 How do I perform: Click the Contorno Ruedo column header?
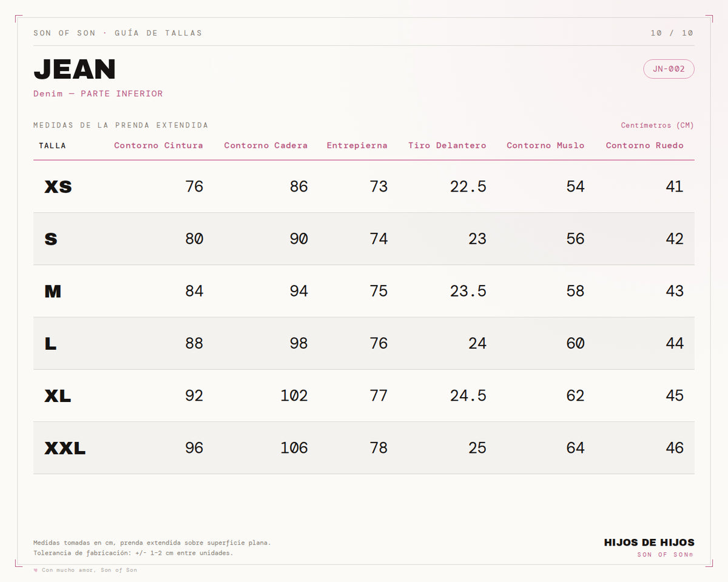[644, 145]
